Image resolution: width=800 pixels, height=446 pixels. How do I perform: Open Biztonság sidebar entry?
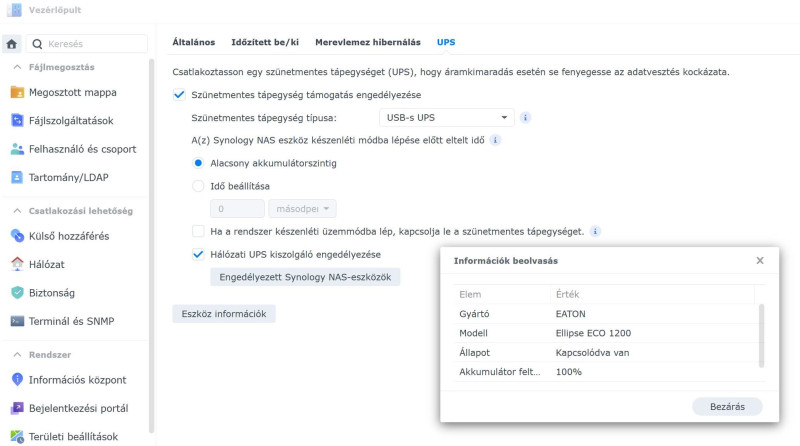(52, 293)
